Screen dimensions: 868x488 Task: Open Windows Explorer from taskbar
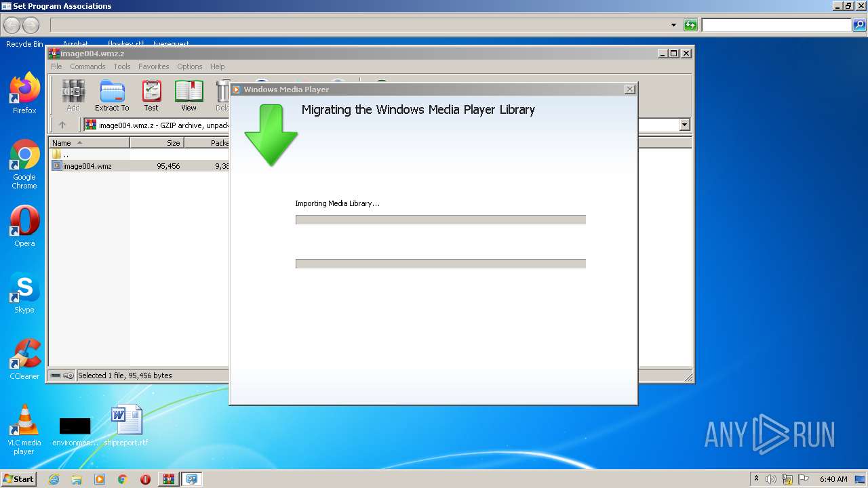point(77,479)
